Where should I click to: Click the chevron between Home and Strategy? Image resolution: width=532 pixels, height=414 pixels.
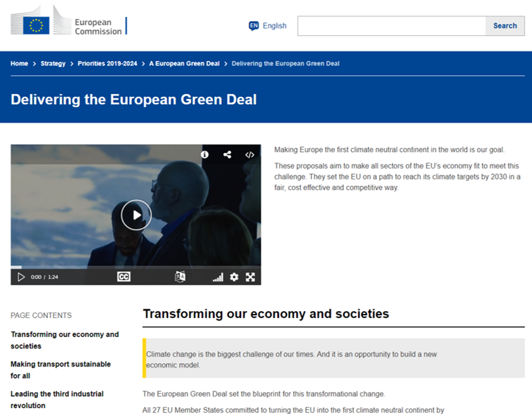[x=35, y=64]
